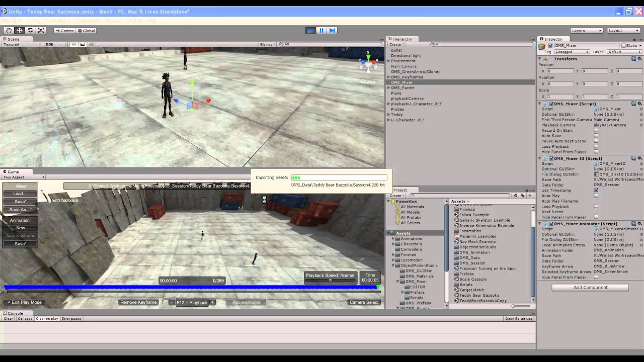Click magnifier icon beside All Materials

coord(397,207)
